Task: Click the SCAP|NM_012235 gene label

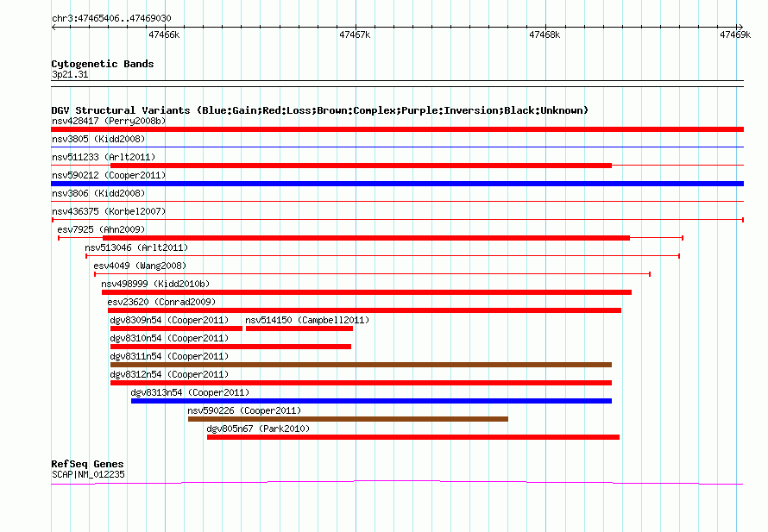Action: pos(88,474)
